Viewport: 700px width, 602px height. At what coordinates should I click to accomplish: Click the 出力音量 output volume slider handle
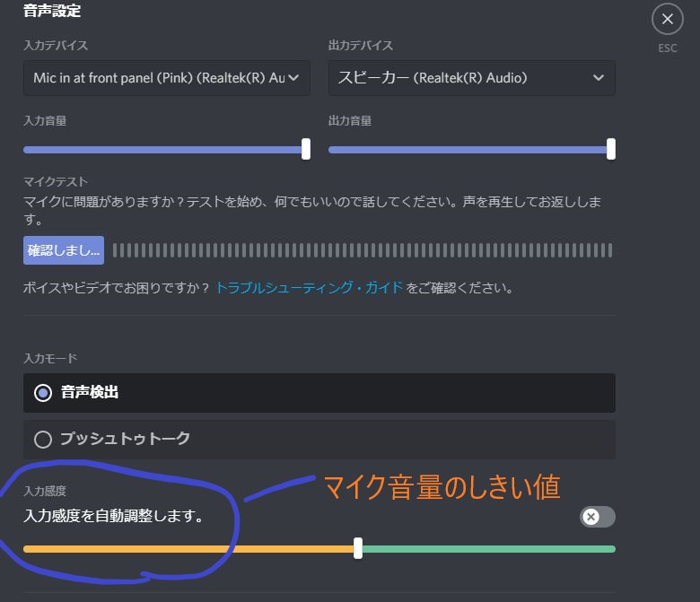point(611,149)
